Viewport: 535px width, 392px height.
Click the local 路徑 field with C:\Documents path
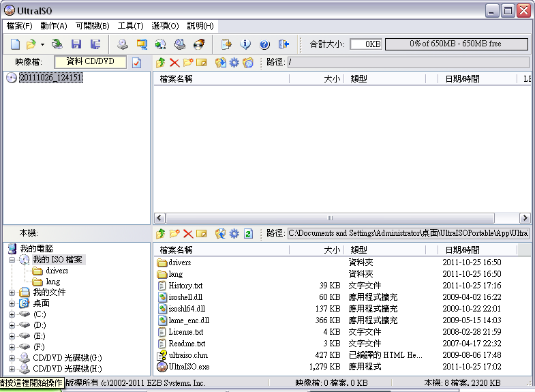408,234
